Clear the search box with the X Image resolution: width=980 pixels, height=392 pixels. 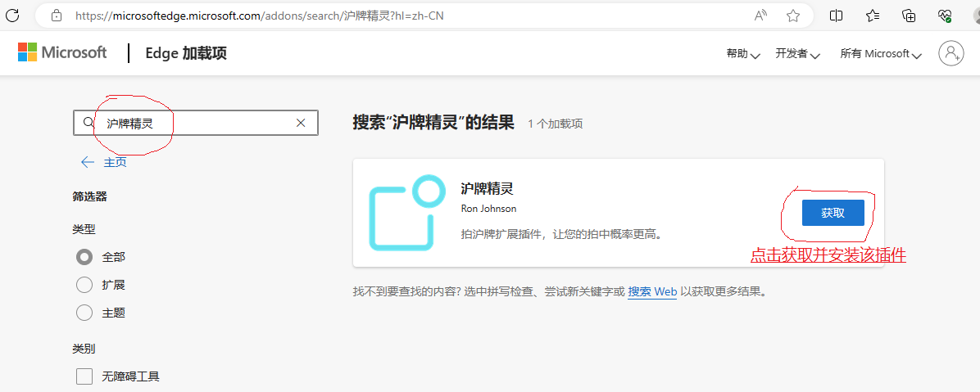(x=301, y=123)
